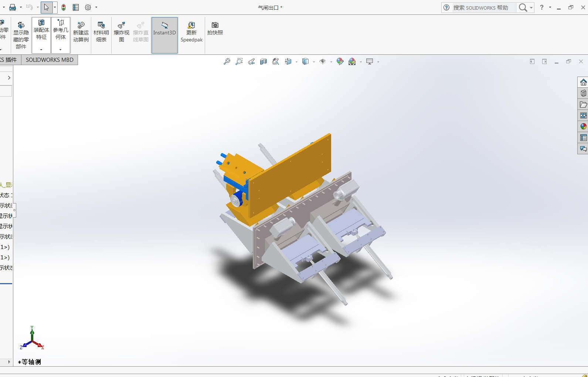Open the Options gear dropdown arrow
Screen dimensions: 588x377
[96, 7]
